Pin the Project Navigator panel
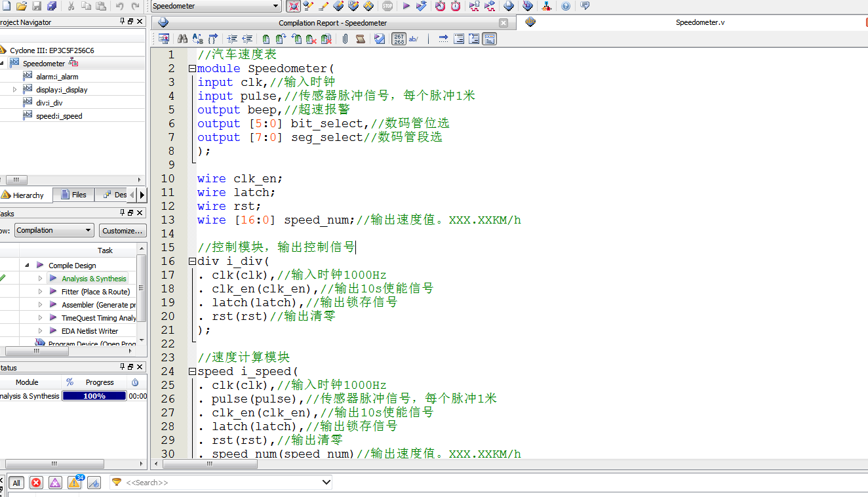The width and height of the screenshot is (868, 497). [x=122, y=22]
